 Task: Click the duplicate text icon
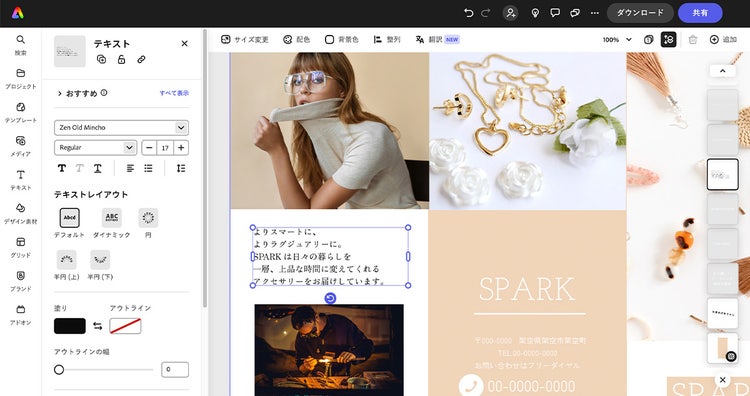[101, 59]
